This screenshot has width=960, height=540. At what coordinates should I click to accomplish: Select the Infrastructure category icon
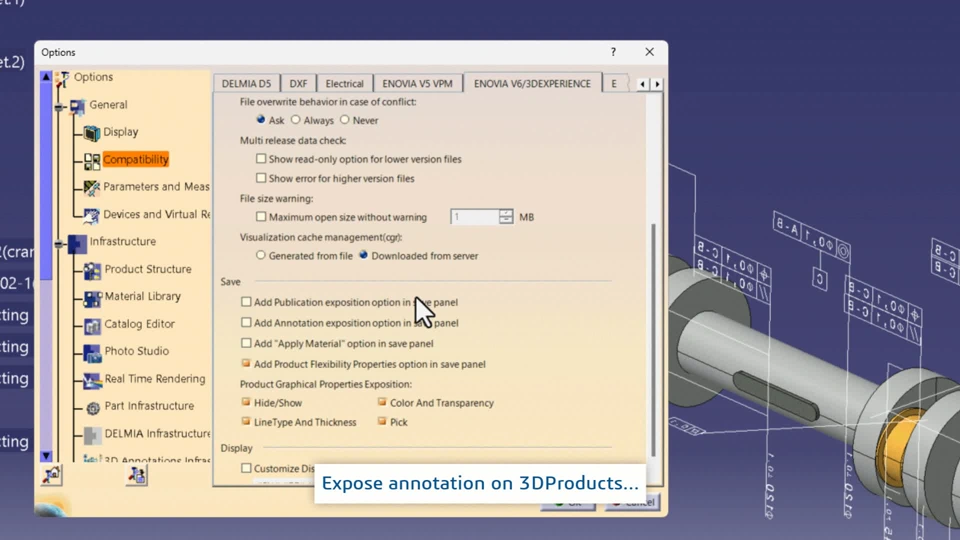click(x=77, y=243)
